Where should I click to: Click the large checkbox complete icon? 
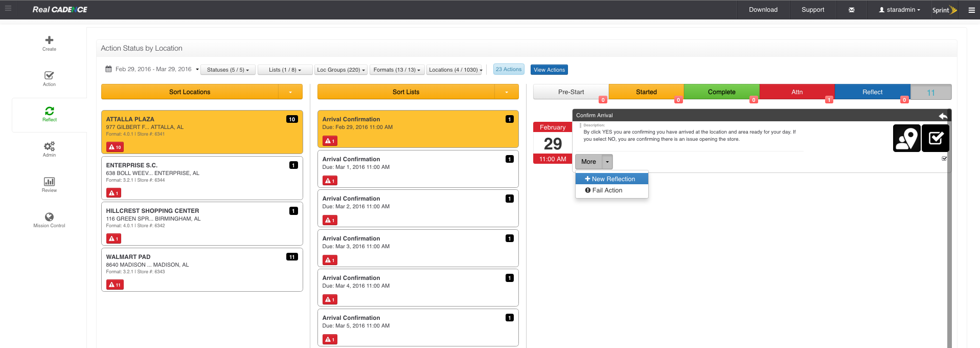click(936, 138)
